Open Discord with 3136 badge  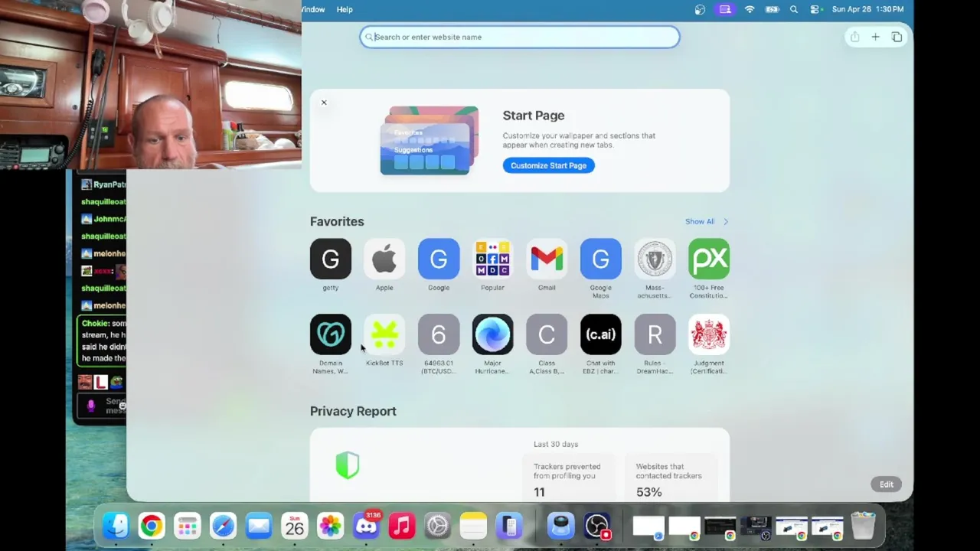coord(366,526)
